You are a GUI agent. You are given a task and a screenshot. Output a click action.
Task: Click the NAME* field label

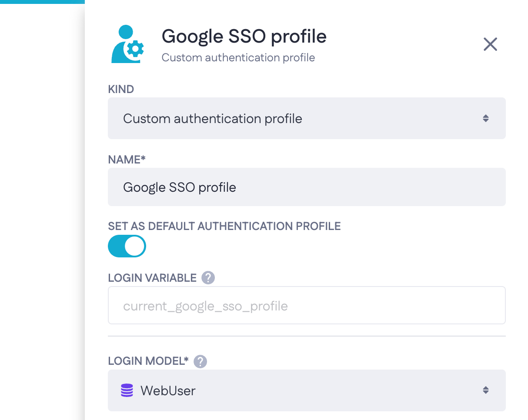(x=127, y=160)
